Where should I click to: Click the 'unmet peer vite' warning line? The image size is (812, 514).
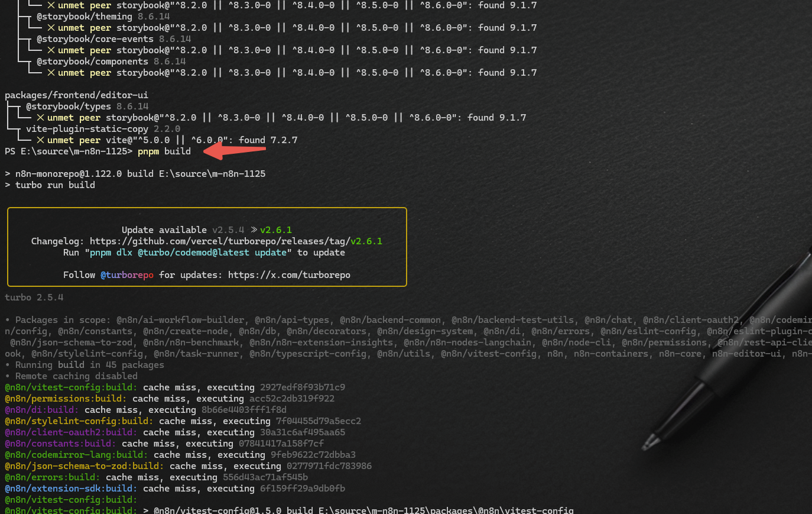coord(167,140)
